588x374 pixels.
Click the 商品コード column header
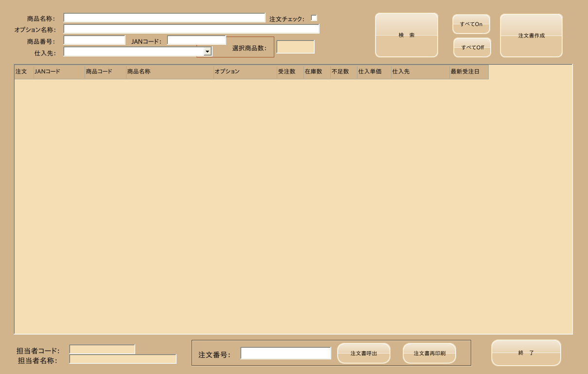coord(106,72)
